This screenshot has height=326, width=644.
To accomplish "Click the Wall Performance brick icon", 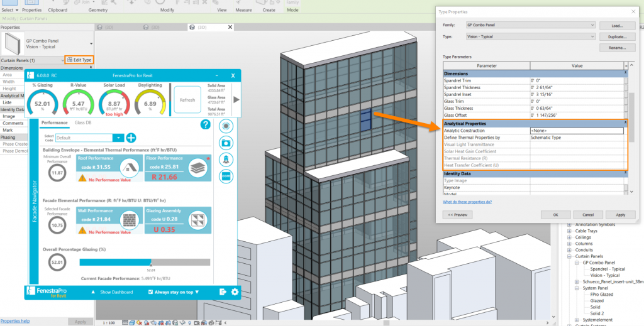I will [x=129, y=220].
